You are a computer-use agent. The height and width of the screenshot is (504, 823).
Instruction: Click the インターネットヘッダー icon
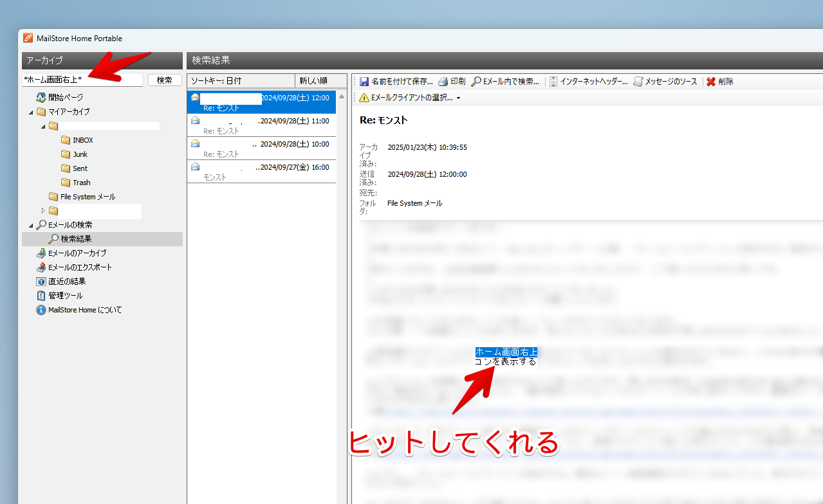[x=553, y=82]
